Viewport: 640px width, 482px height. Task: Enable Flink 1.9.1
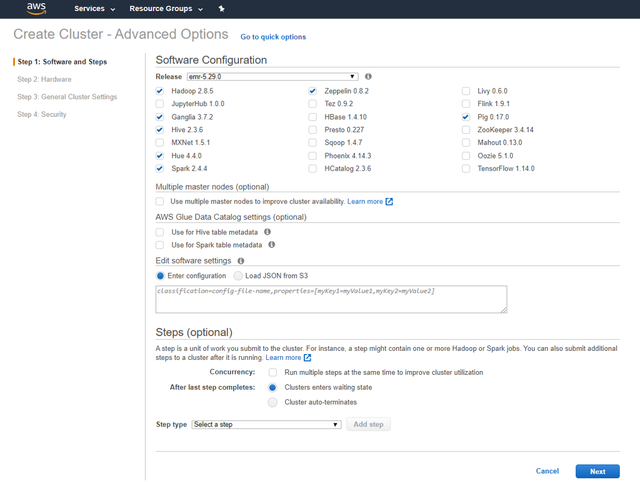click(x=466, y=104)
